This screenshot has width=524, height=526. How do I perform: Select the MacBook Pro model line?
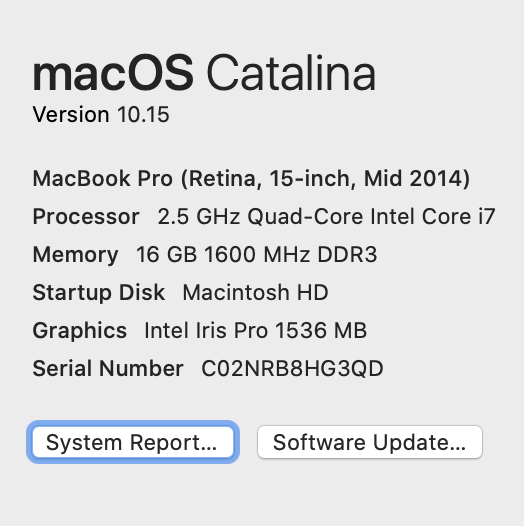click(251, 178)
